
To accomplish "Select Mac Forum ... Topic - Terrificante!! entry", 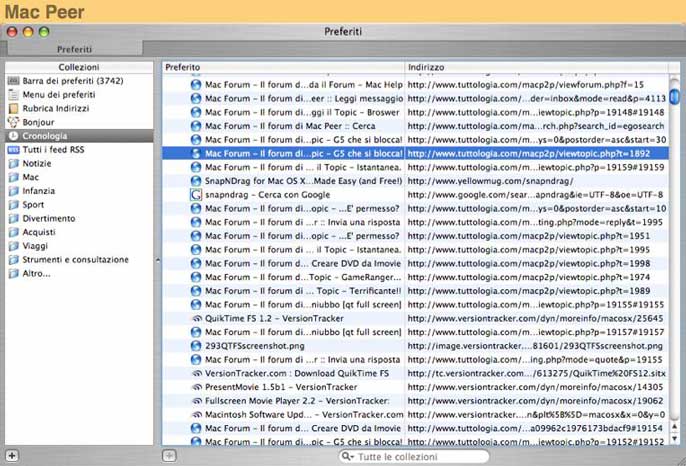I will [x=303, y=291].
